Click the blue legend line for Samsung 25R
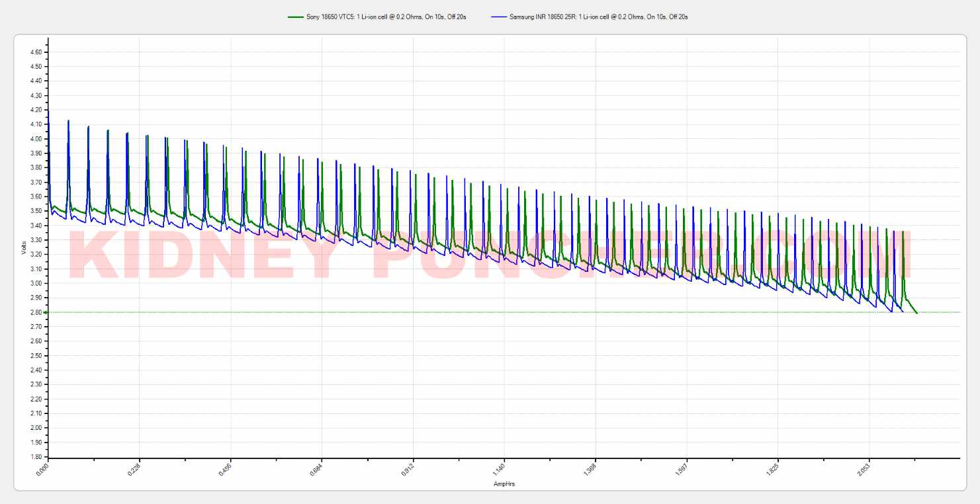Image resolution: width=980 pixels, height=504 pixels. (500, 17)
